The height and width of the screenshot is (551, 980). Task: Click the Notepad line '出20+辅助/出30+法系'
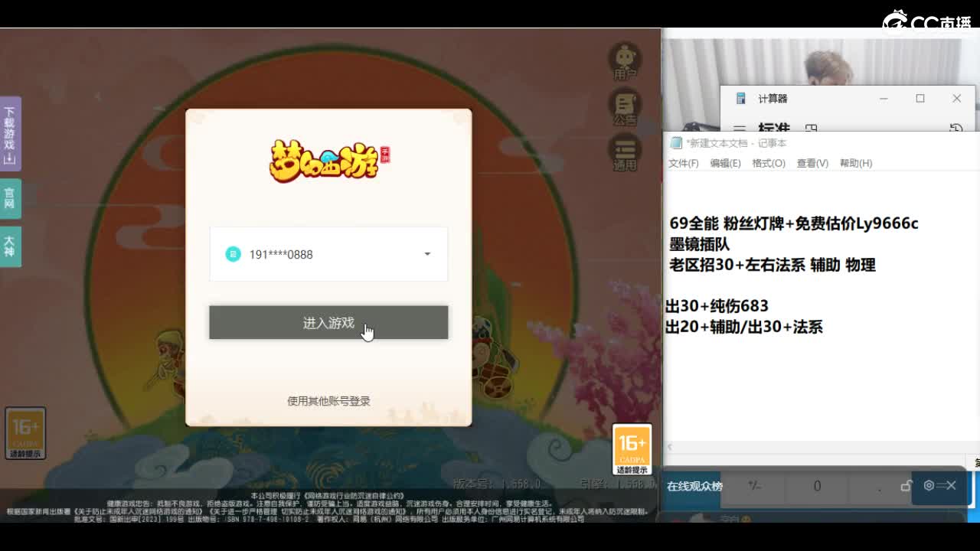pos(743,327)
